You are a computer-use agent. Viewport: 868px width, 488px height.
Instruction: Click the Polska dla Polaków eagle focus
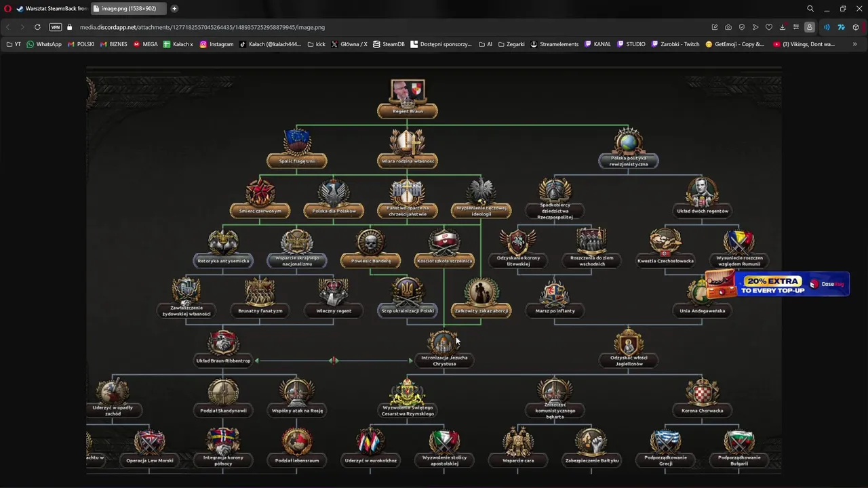coord(334,199)
